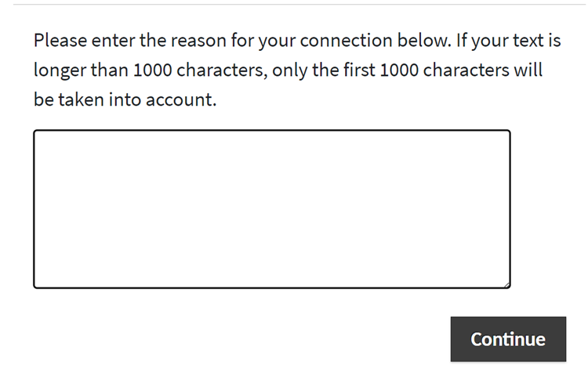Screen dimensions: 588x368
Task: Click the word "first" in line two
Action: tap(357, 70)
